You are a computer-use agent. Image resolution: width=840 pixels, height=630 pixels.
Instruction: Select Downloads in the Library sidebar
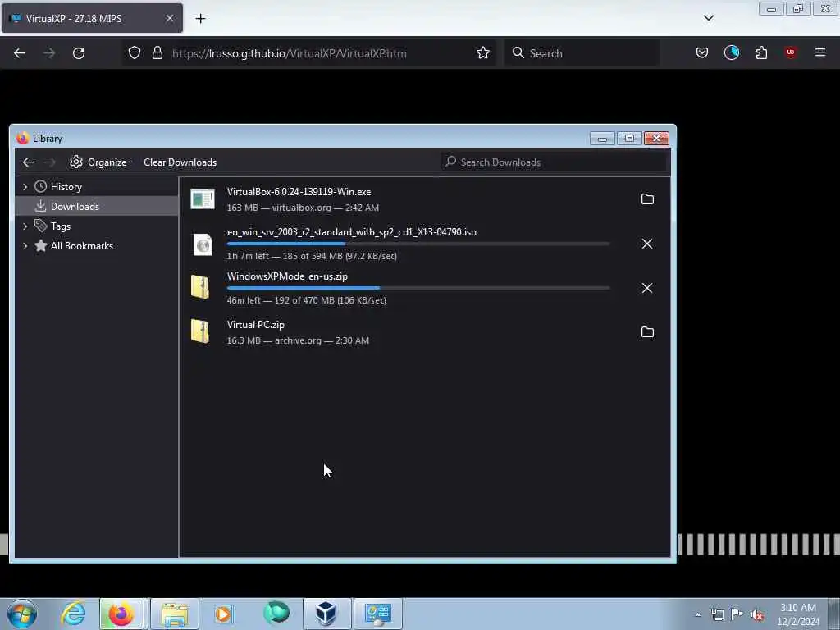click(x=97, y=206)
